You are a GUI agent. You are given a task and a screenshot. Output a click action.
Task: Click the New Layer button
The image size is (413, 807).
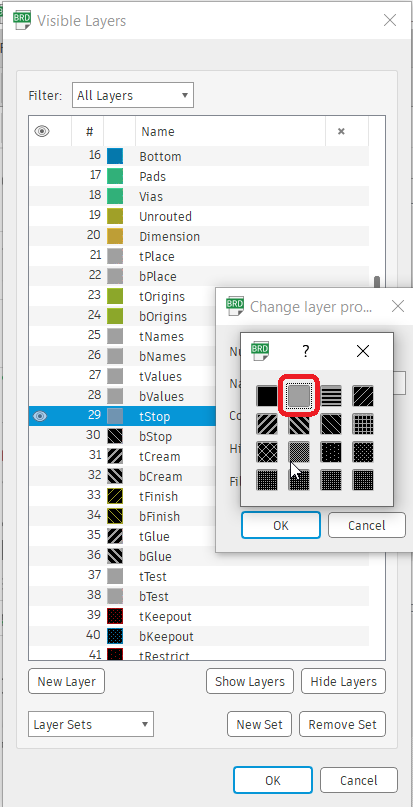66,681
